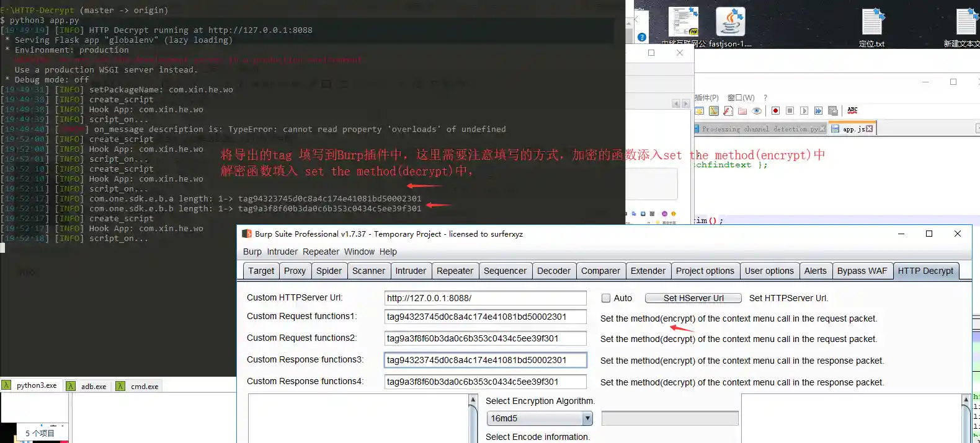Click the eye monitoring icon in editor toolbar

coord(757,111)
